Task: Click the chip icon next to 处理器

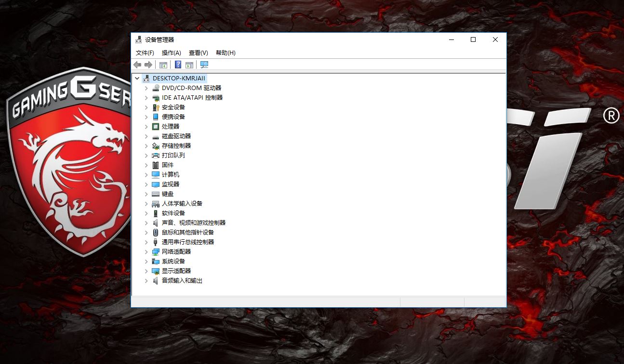Action: (x=156, y=126)
